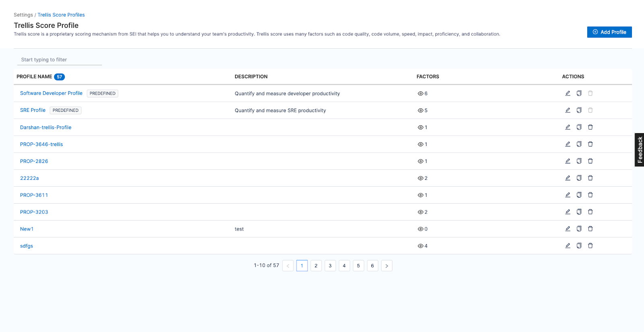The image size is (644, 332).
Task: Show factors eye for sdfgs
Action: click(x=420, y=246)
